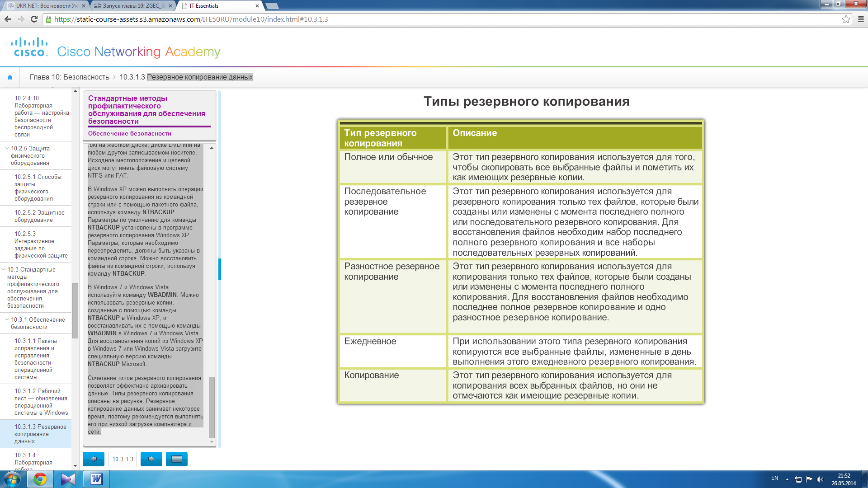Collapse the 10.3.1 Обеспечение безопасности section
The width and height of the screenshot is (868, 488).
(7, 319)
